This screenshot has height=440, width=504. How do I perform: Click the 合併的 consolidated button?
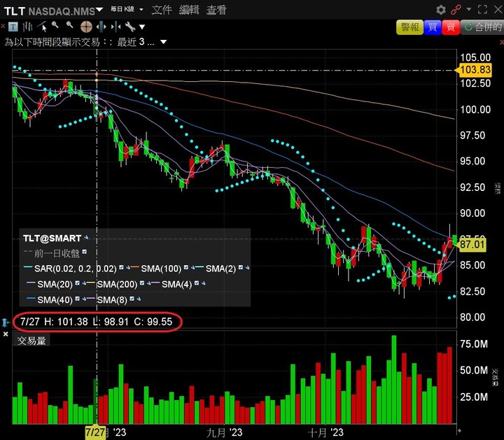tap(482, 27)
